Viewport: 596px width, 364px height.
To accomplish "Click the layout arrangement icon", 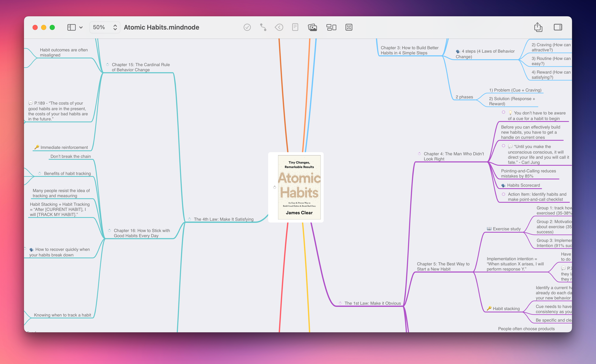I will [x=331, y=27].
